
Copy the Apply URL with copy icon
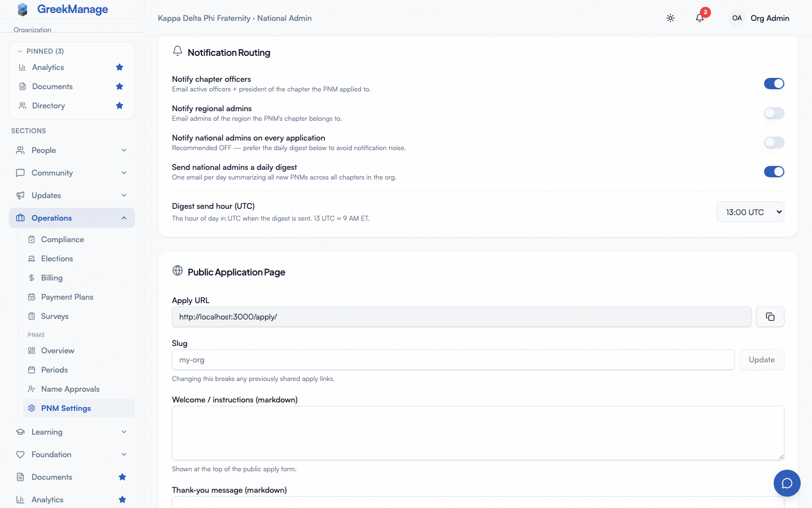pos(770,317)
